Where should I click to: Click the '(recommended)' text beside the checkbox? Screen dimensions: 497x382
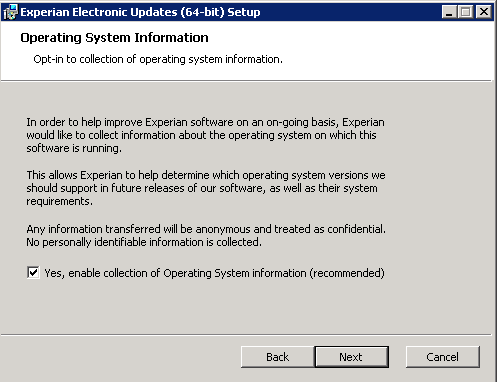347,273
